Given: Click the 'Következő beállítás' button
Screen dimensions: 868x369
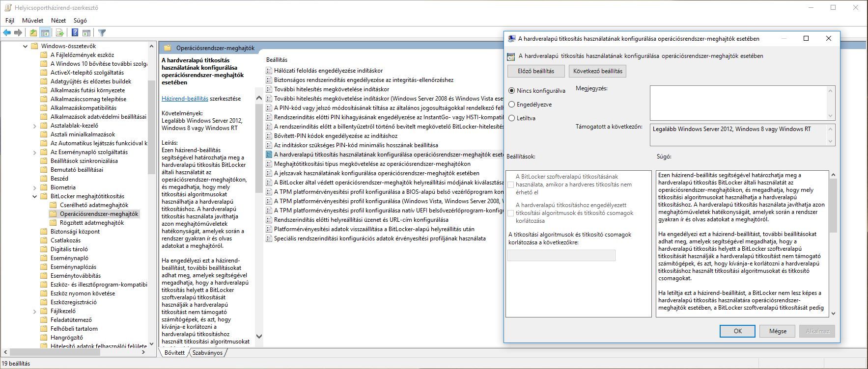Looking at the screenshot, I should (x=597, y=71).
